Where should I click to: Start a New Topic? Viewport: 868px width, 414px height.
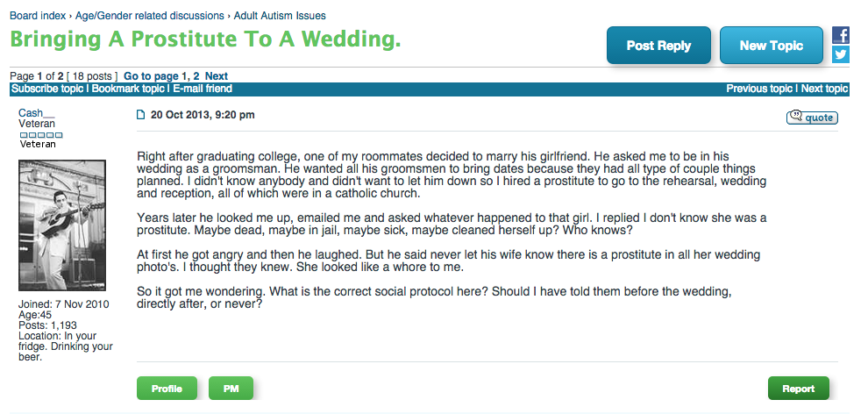point(772,46)
